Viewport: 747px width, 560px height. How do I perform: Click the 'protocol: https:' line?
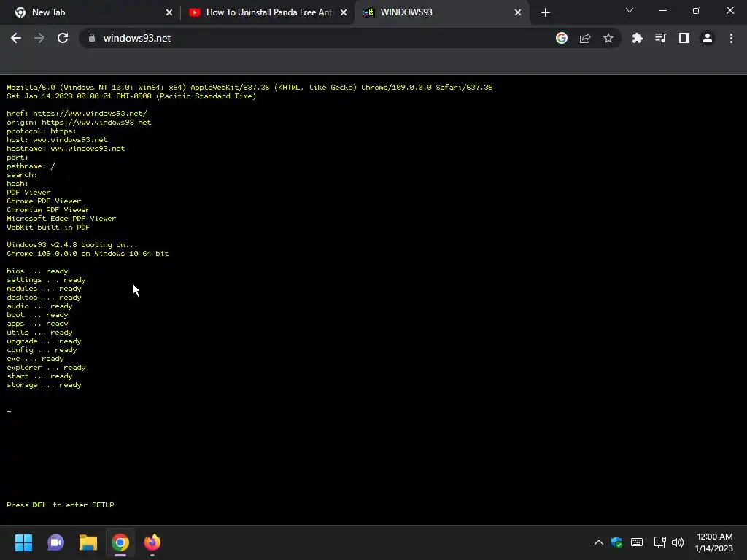point(42,131)
